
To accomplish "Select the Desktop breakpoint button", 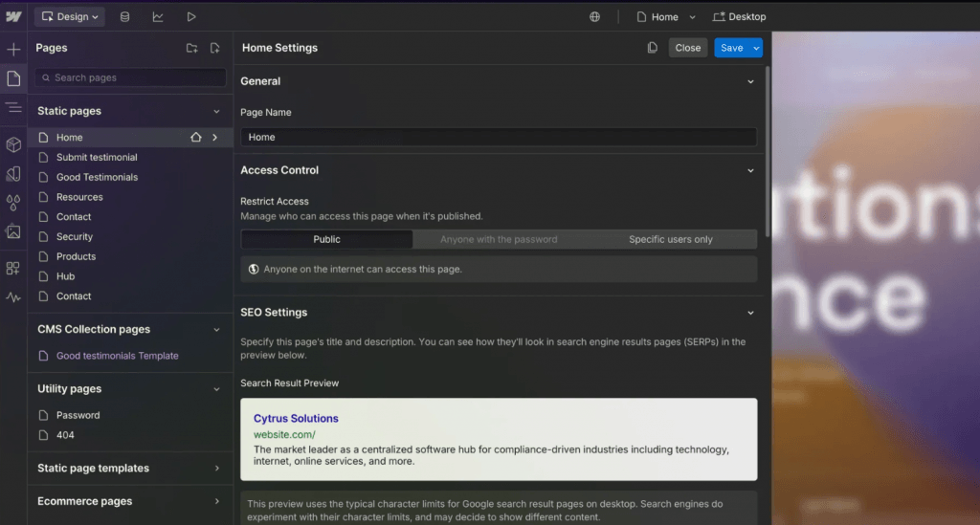I will pyautogui.click(x=740, y=17).
